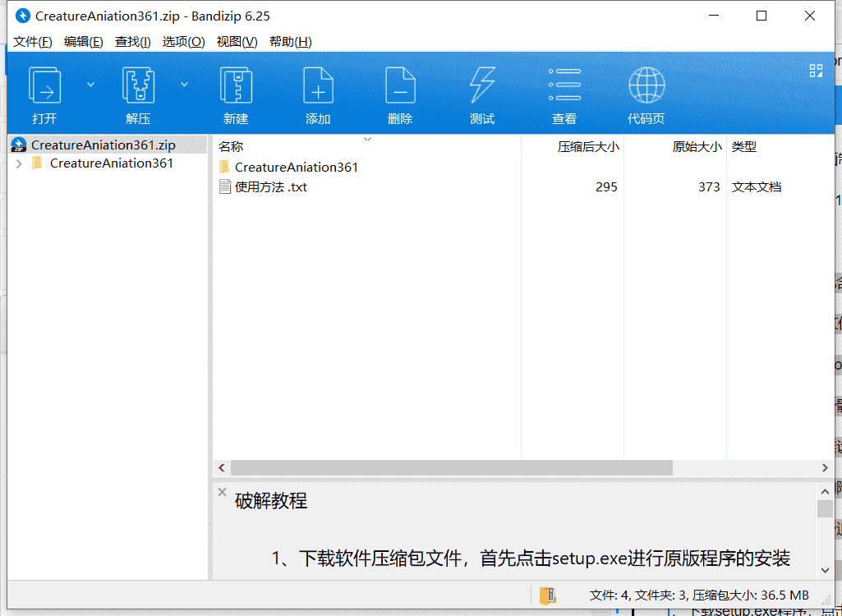Click the file list scroll right arrow
This screenshot has height=616, width=842.
pyautogui.click(x=826, y=468)
